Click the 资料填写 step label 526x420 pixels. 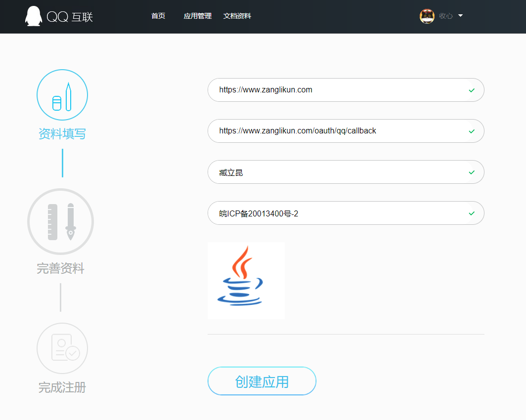[x=62, y=134]
